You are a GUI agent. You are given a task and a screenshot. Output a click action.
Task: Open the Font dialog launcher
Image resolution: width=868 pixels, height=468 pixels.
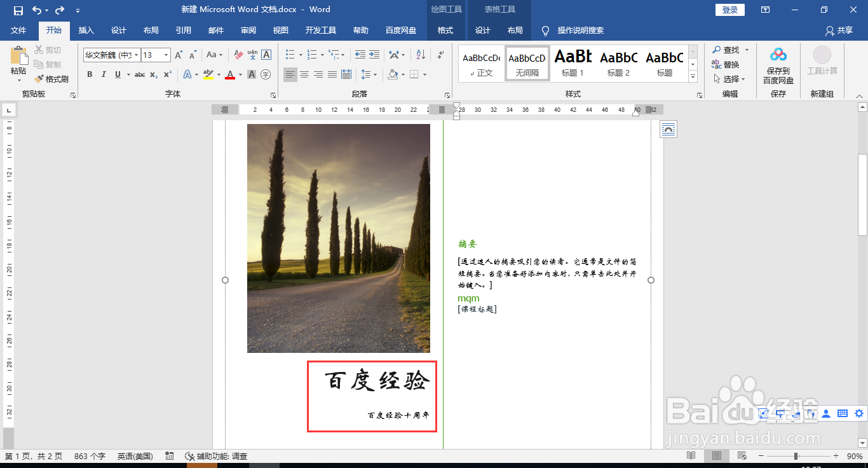[x=273, y=95]
